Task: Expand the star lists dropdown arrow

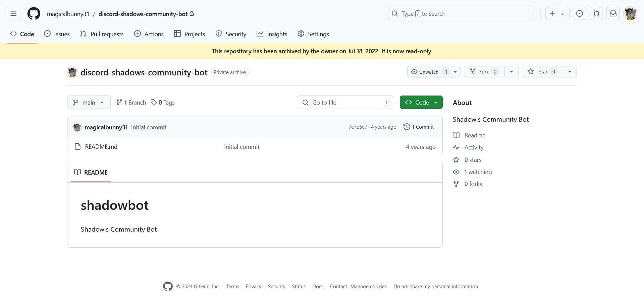Action: pos(570,72)
